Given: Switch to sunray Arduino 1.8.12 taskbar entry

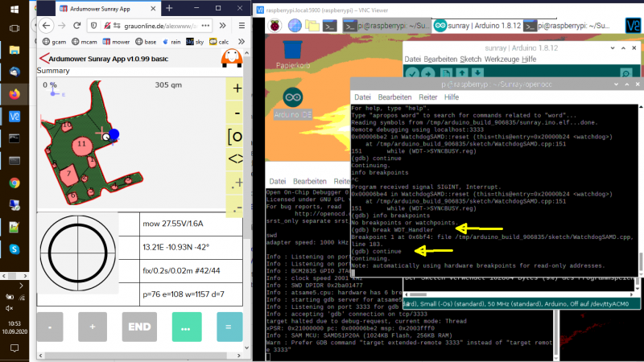Looking at the screenshot, I should [x=477, y=26].
